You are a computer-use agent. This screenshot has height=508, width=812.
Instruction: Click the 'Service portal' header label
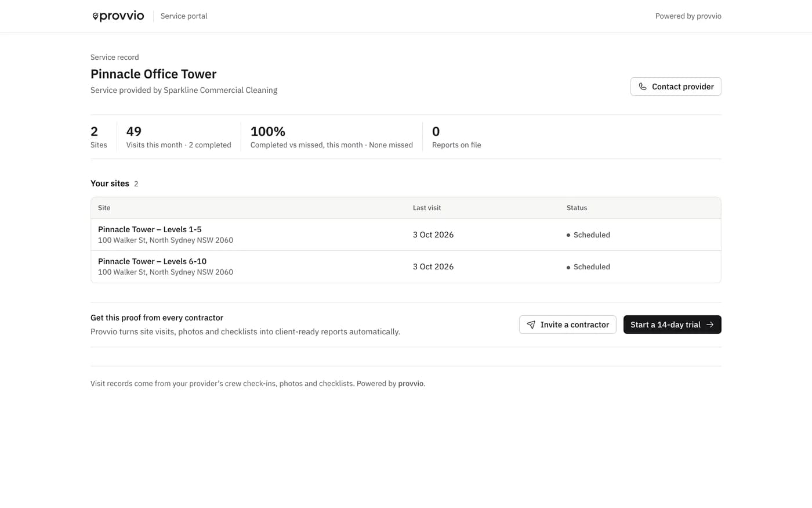pos(184,16)
